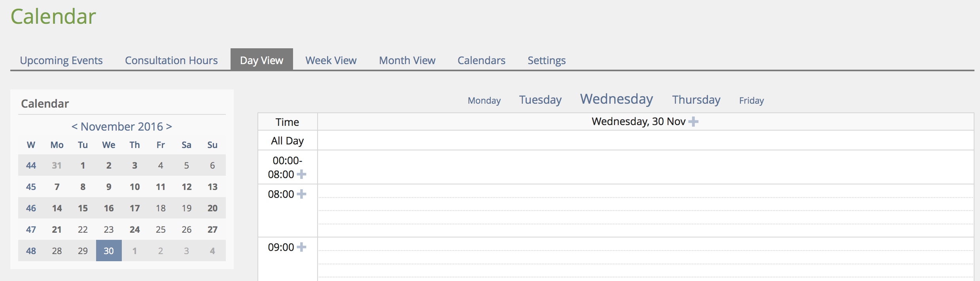Select highlighted date 30 in mini calendar
The height and width of the screenshot is (281, 980).
point(109,251)
